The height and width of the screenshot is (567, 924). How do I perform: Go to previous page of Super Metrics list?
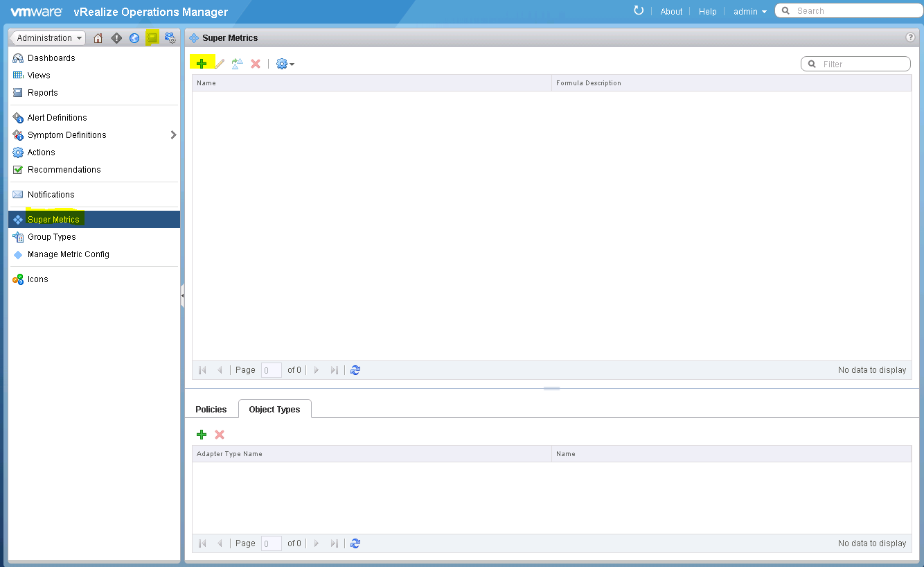(x=220, y=370)
